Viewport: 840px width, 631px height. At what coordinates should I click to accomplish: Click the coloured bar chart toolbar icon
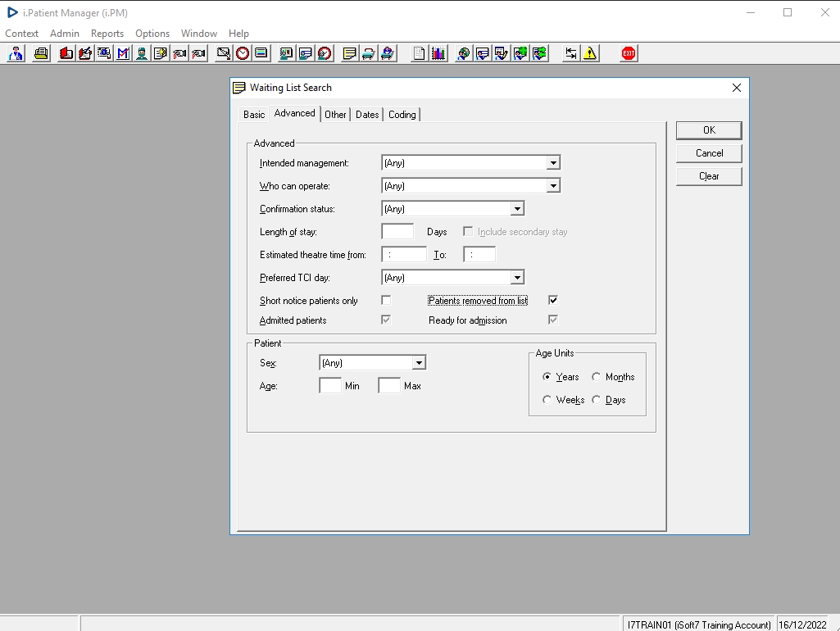coord(438,53)
